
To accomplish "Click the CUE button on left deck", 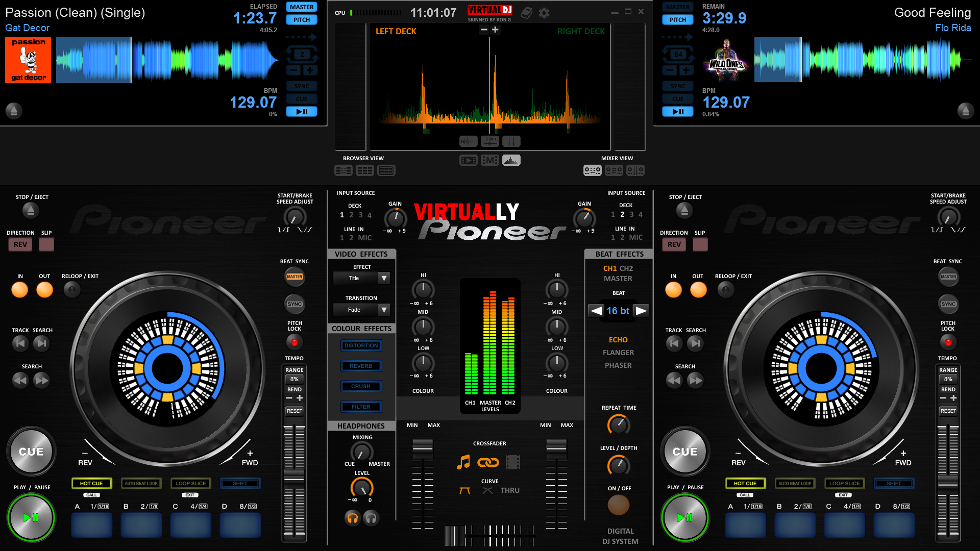I will [32, 450].
